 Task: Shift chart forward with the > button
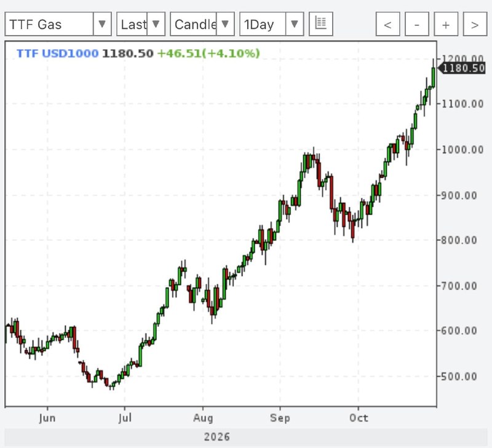click(475, 24)
